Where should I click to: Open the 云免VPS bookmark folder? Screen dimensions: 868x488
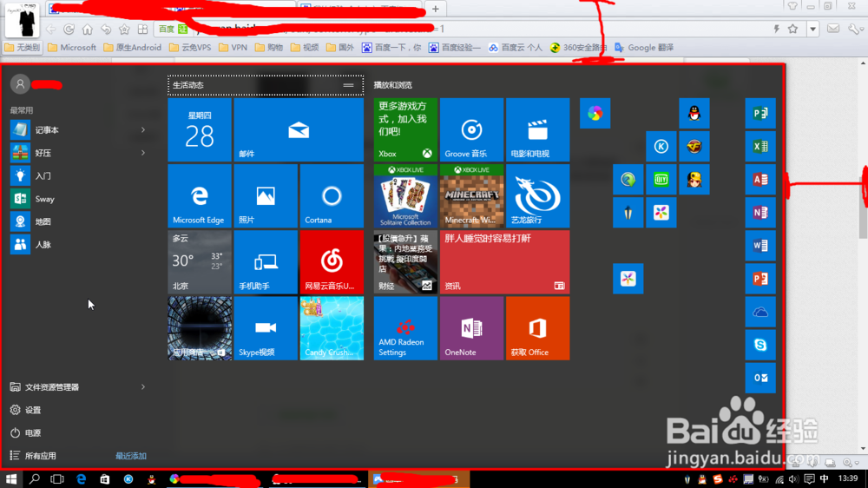190,48
